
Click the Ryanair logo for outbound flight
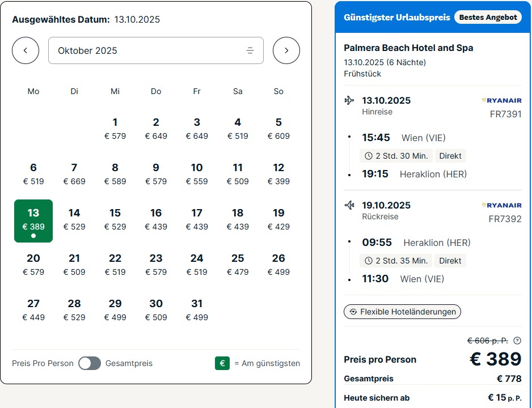click(501, 100)
